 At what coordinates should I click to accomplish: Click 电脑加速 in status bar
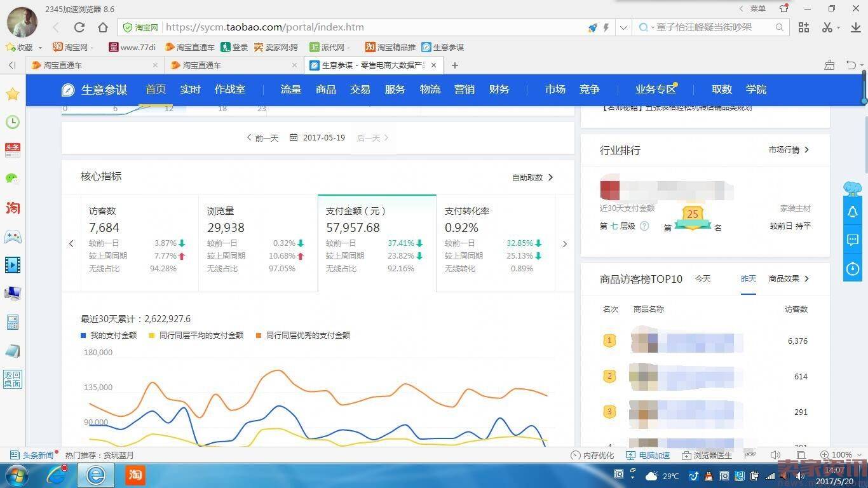tap(648, 455)
